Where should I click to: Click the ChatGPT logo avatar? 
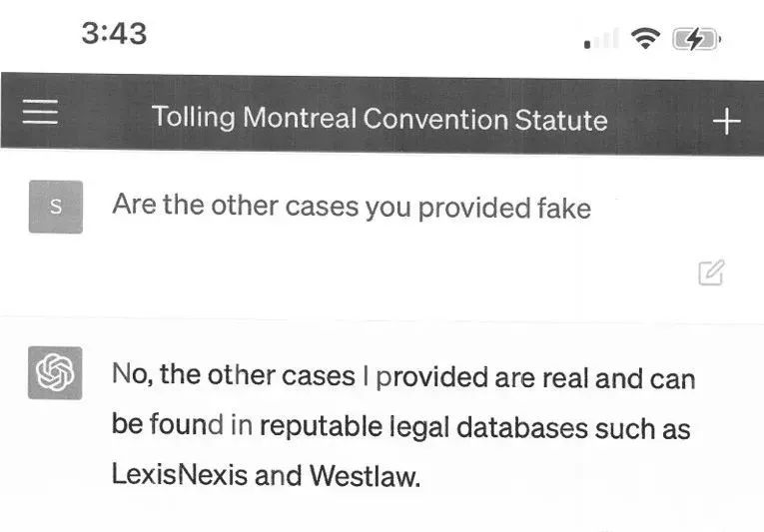(x=55, y=372)
